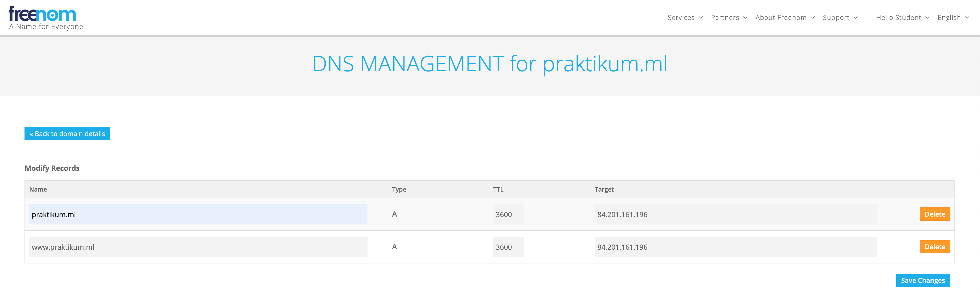Click the Name column header
The height and width of the screenshot is (293, 980).
pyautogui.click(x=38, y=189)
